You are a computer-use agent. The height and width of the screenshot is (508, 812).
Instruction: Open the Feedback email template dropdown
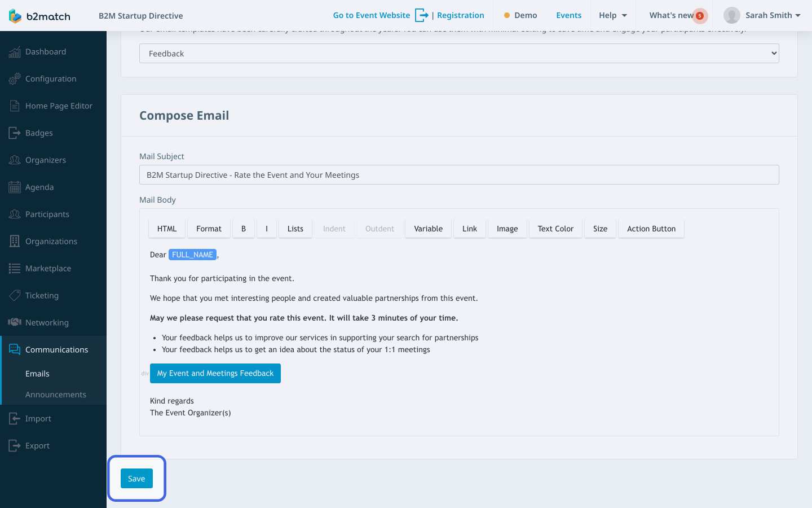[x=459, y=54]
